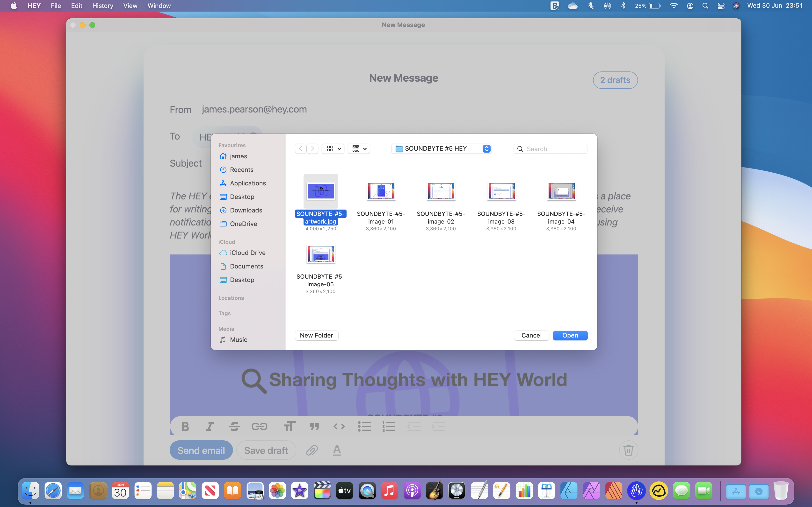Click the Strikethrough formatting icon
Image resolution: width=812 pixels, height=507 pixels.
coord(234,427)
